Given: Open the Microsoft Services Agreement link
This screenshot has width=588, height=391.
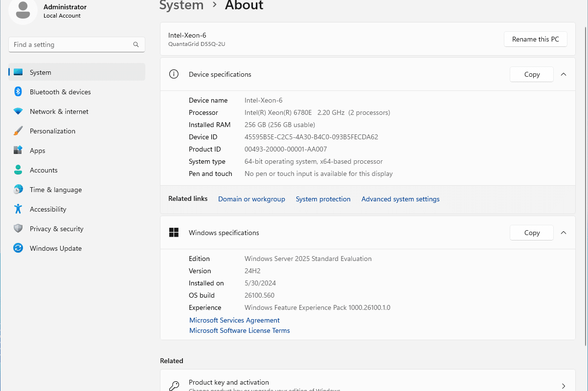Looking at the screenshot, I should 234,320.
